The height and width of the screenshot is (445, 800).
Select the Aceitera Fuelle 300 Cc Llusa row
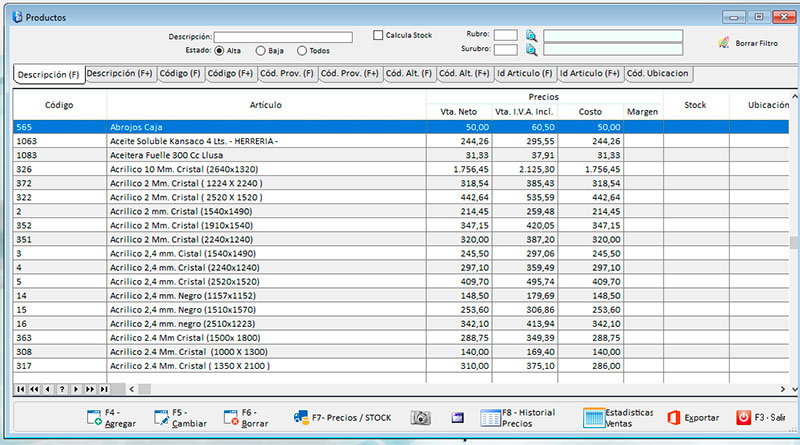click(170, 155)
